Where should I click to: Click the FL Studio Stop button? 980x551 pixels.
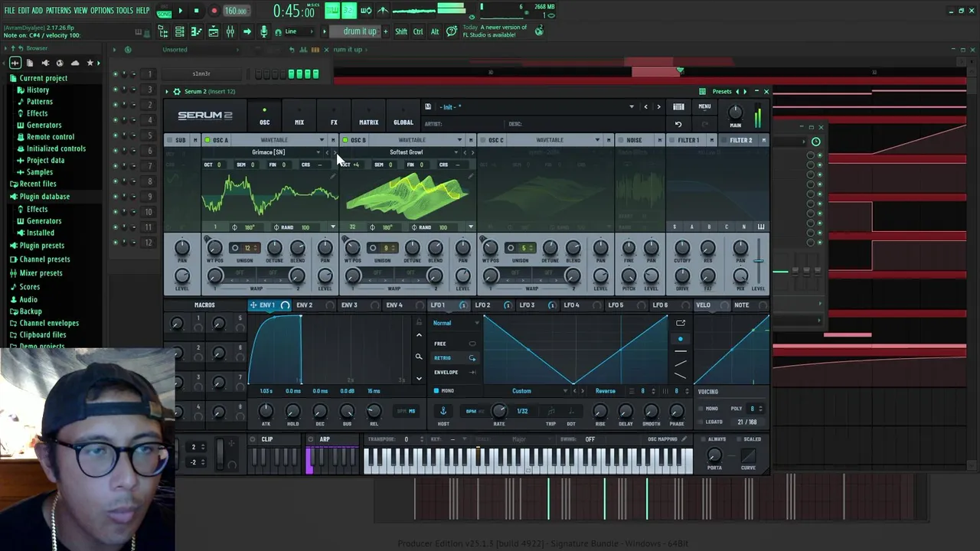[196, 11]
